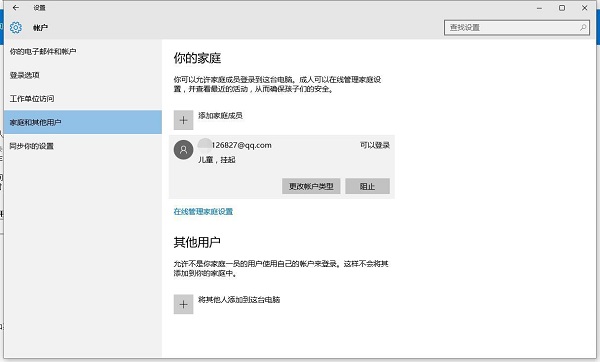Close the Settings window

(584, 8)
